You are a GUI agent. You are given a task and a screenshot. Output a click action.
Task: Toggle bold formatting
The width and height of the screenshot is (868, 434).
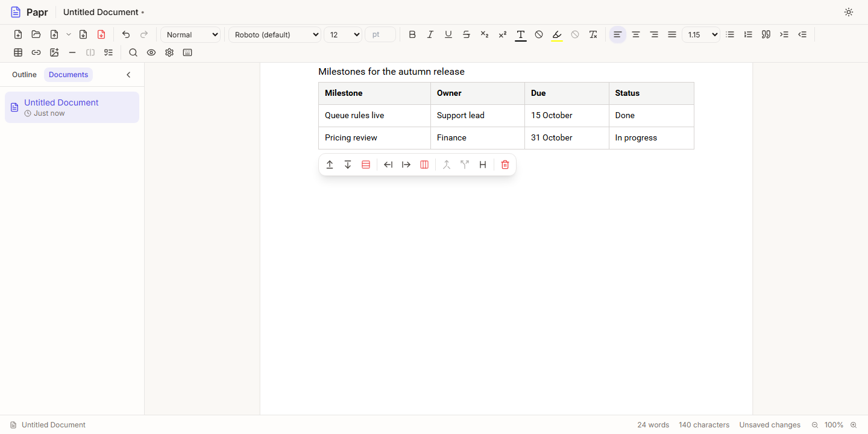click(412, 34)
